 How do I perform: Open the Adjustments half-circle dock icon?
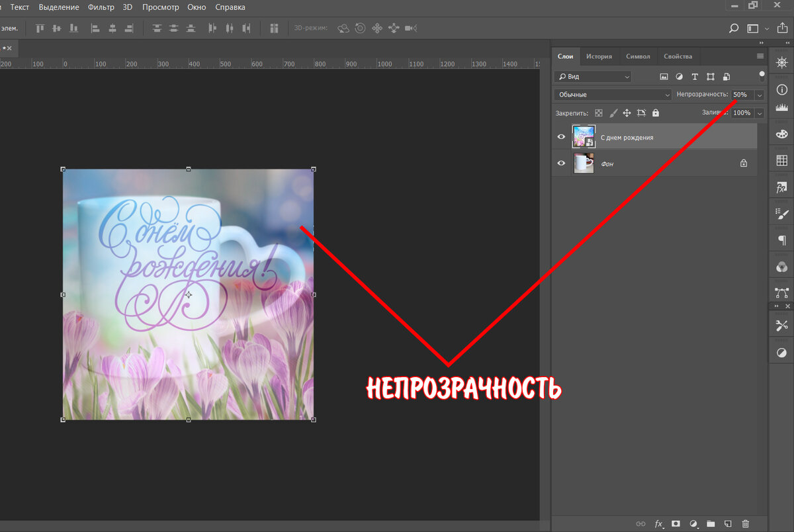pyautogui.click(x=781, y=353)
